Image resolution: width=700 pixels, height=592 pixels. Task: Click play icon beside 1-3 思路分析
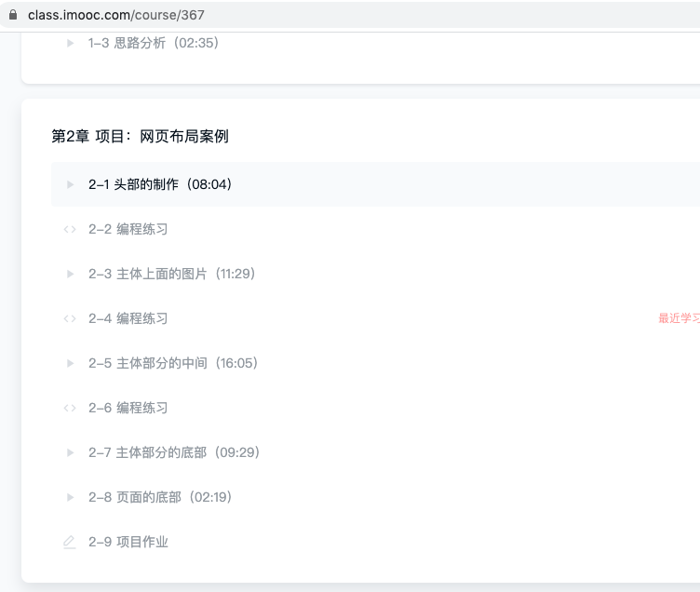(70, 43)
